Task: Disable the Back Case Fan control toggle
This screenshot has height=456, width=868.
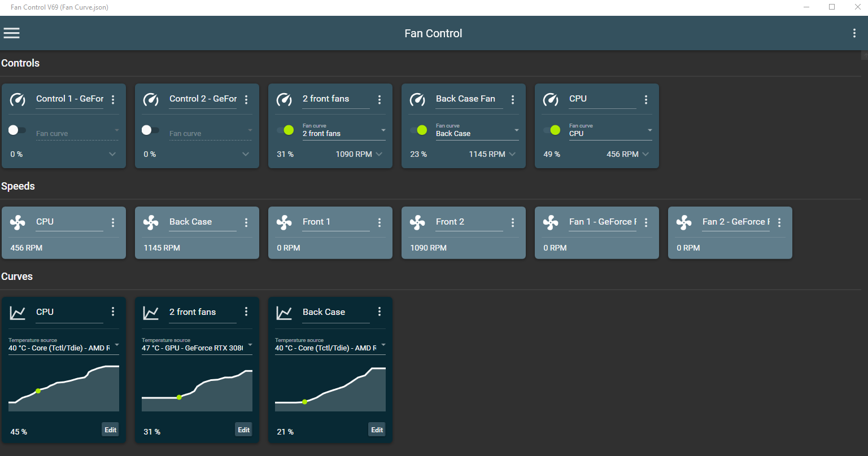Action: click(x=418, y=130)
